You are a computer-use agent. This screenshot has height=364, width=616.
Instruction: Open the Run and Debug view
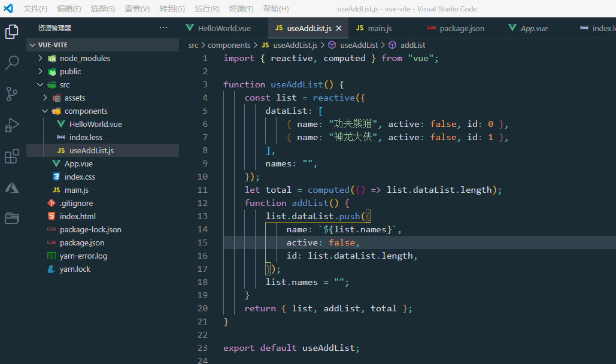click(x=12, y=125)
